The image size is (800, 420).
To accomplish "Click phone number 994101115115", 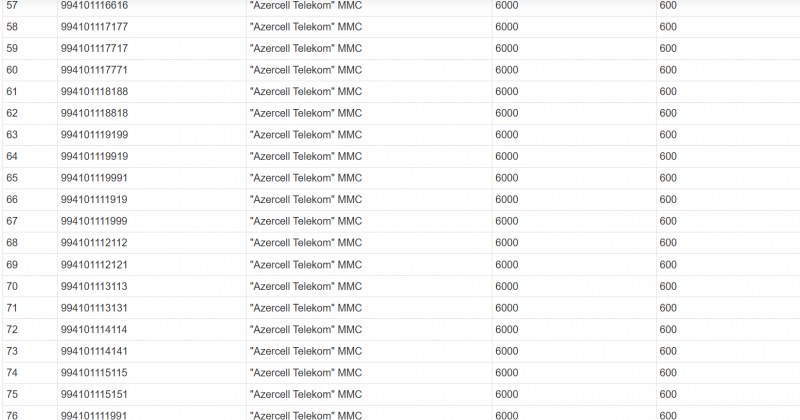I will (x=94, y=373).
